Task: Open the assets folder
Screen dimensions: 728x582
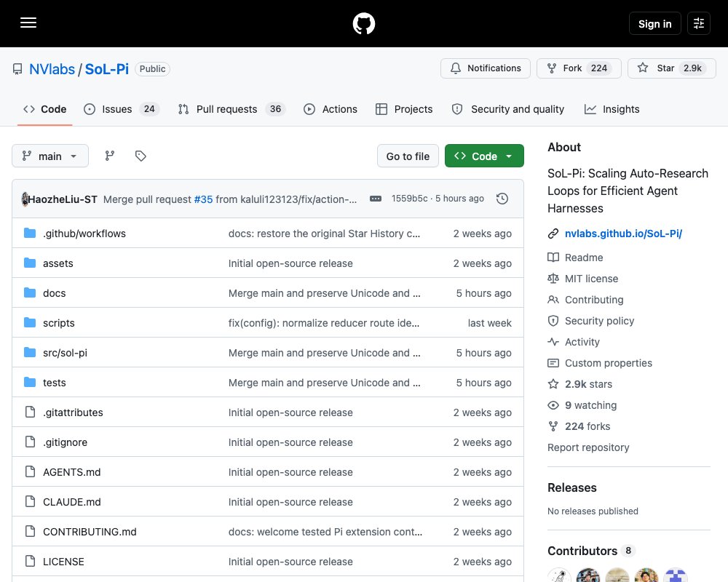Action: point(58,263)
